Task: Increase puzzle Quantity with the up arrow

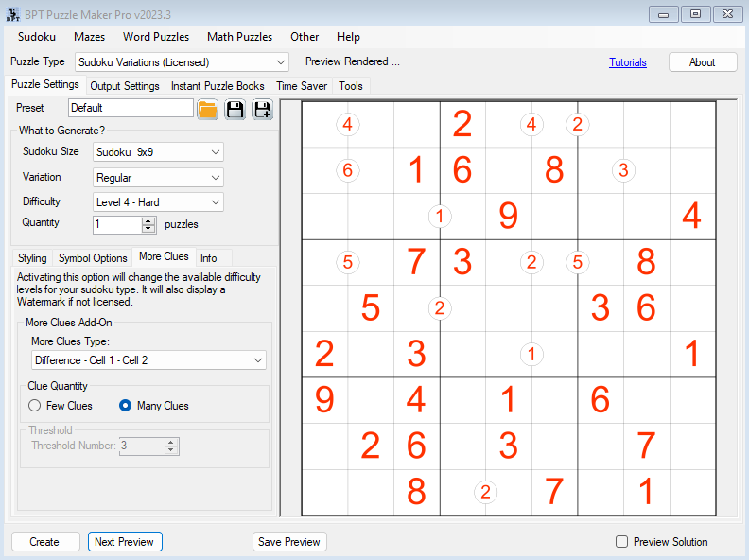Action: pyautogui.click(x=148, y=220)
